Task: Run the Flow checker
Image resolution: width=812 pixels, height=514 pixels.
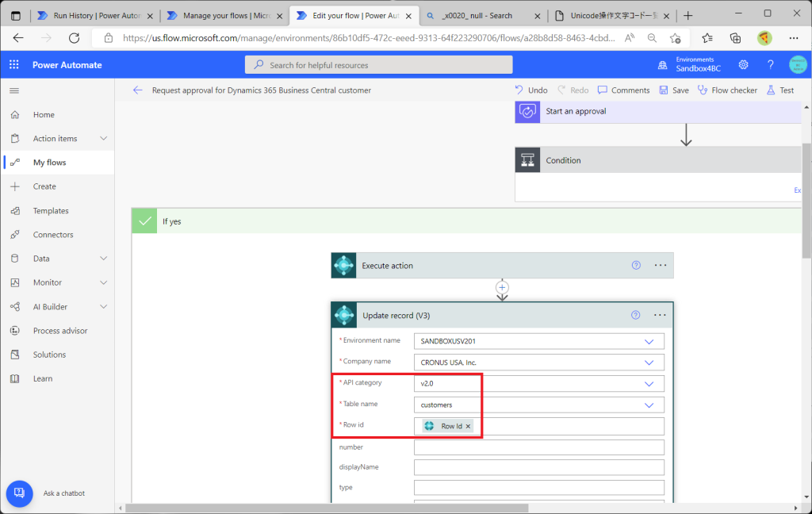Action: (728, 90)
